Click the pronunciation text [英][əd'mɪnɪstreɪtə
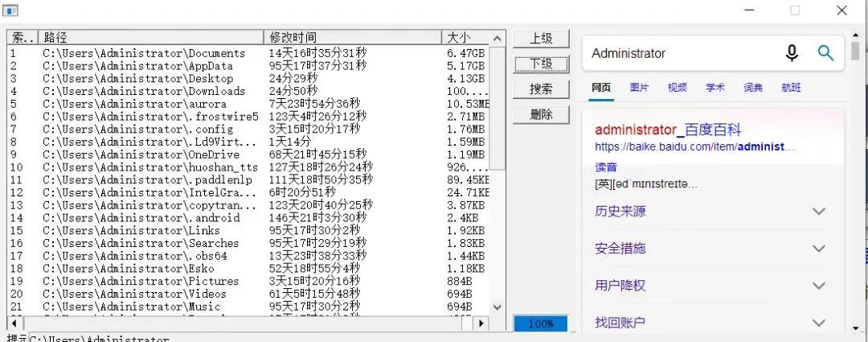 pyautogui.click(x=646, y=183)
